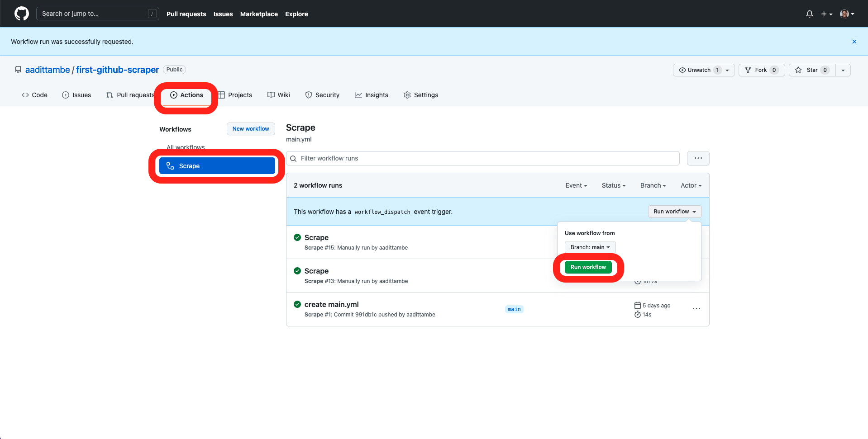The image size is (868, 439).
Task: Select the Scrape workflow in sidebar
Action: coord(217,166)
